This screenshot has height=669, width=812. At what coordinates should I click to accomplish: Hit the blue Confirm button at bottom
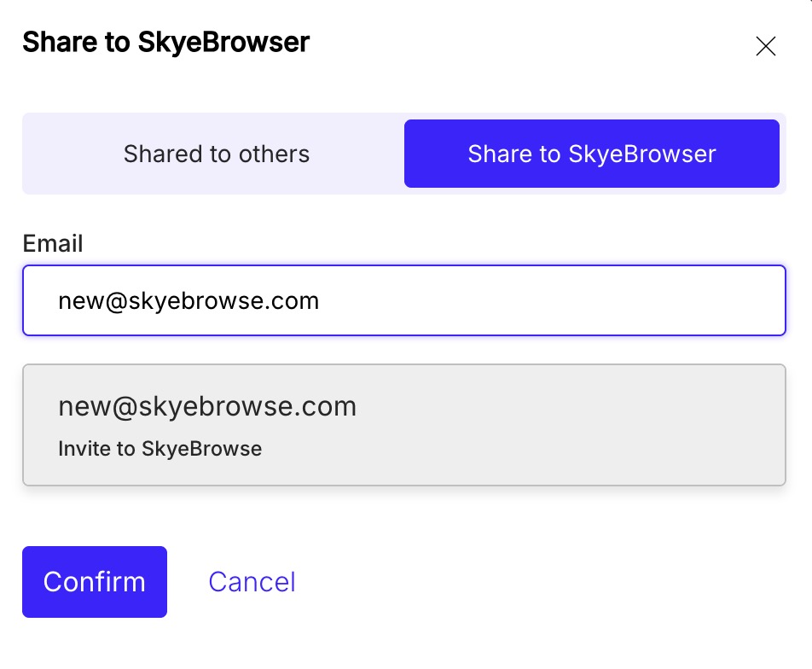[x=95, y=582]
